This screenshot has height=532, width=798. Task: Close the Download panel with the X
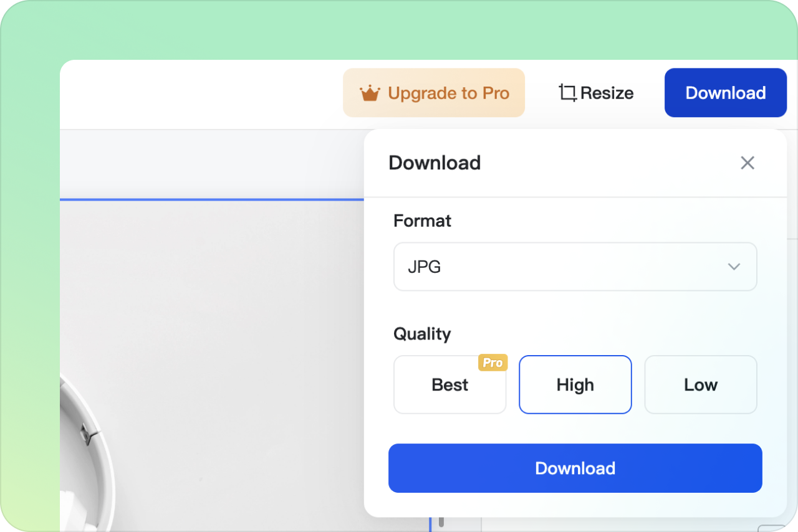tap(748, 163)
